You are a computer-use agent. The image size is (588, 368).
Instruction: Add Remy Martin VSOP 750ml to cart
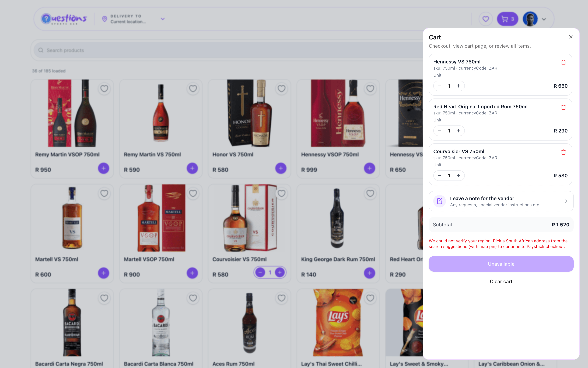click(x=103, y=168)
